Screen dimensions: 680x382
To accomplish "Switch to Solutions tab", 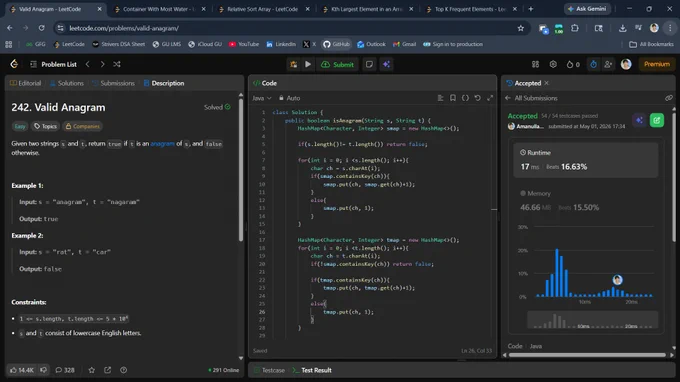I will coord(66,83).
